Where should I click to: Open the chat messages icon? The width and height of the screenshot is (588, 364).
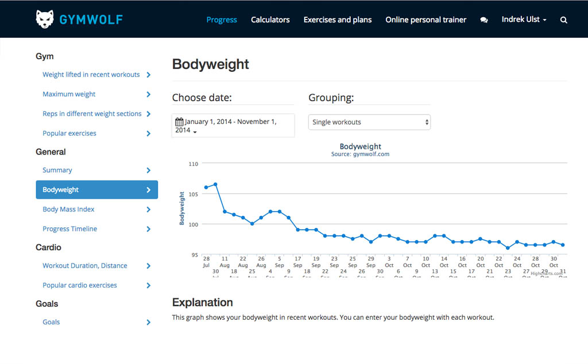coord(484,20)
